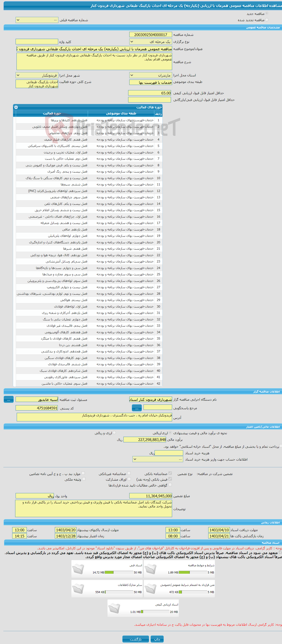Click the حوزه فعالیت column header
282x644 pixels.
tap(52, 114)
